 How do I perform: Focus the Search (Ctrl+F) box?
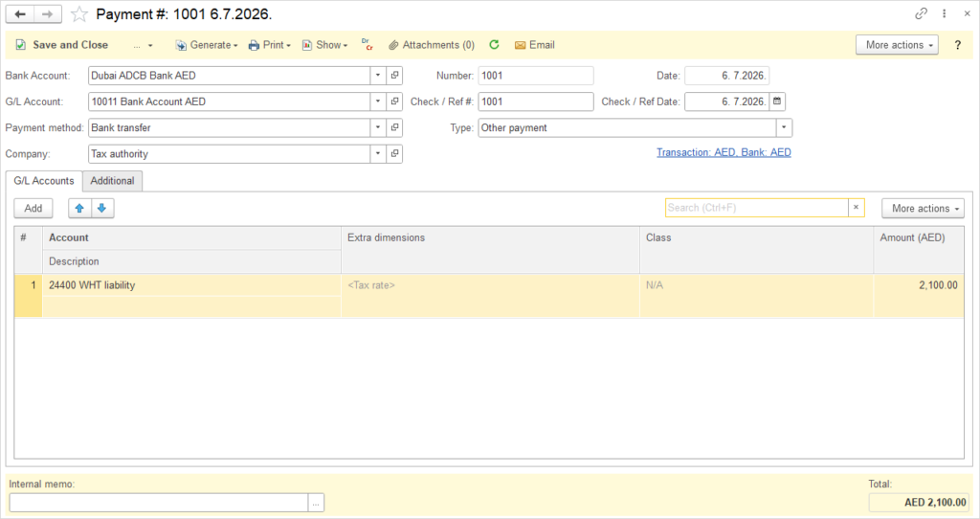click(756, 208)
